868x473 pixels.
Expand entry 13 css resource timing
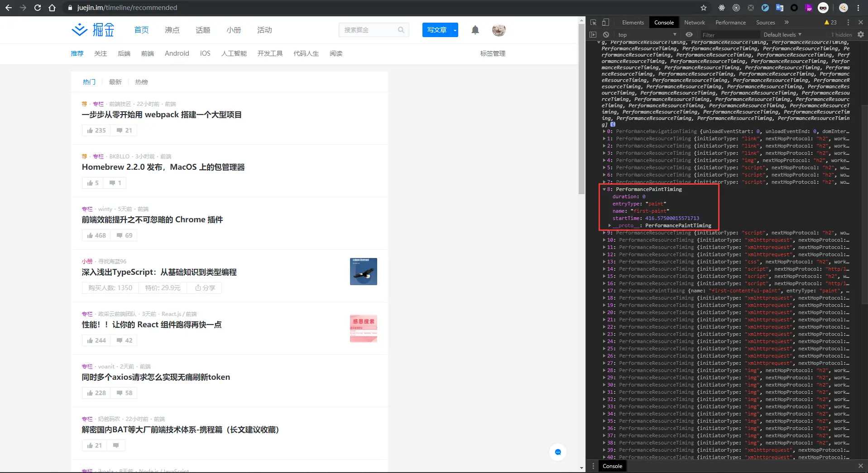tap(604, 262)
